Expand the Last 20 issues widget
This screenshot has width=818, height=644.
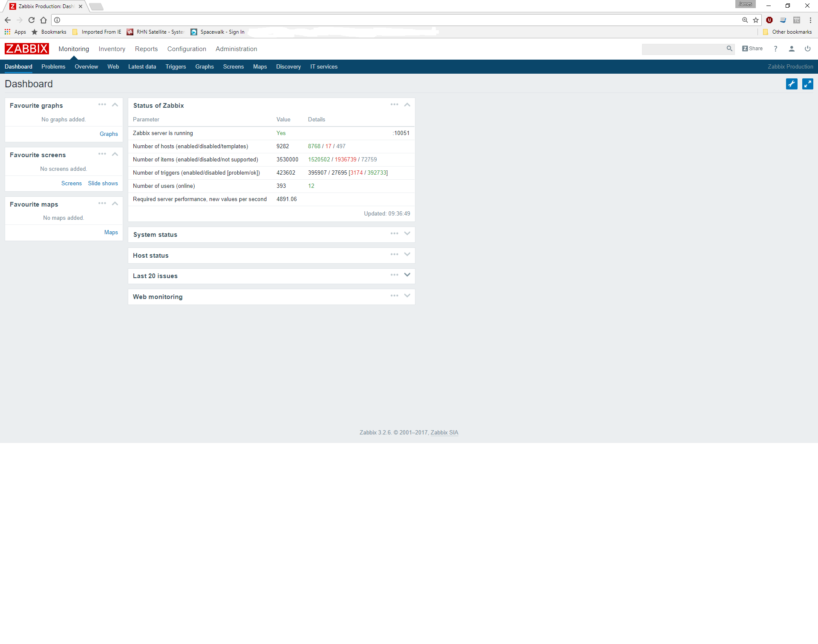click(407, 275)
